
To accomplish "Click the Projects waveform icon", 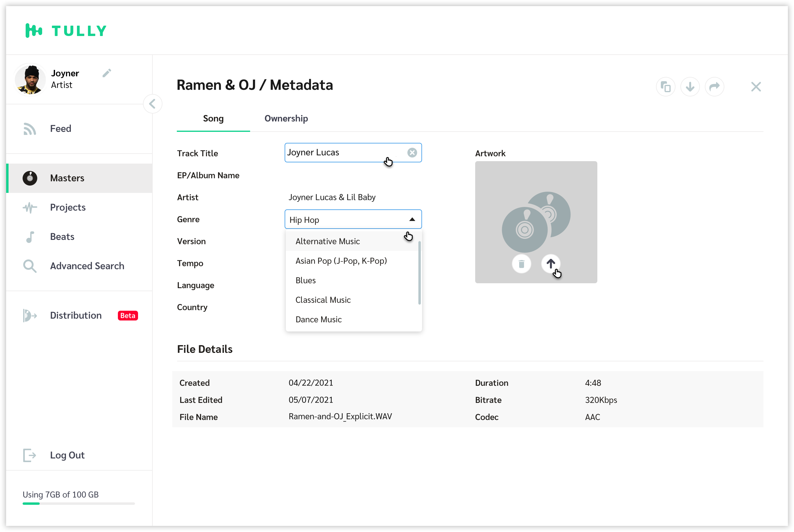I will [30, 208].
